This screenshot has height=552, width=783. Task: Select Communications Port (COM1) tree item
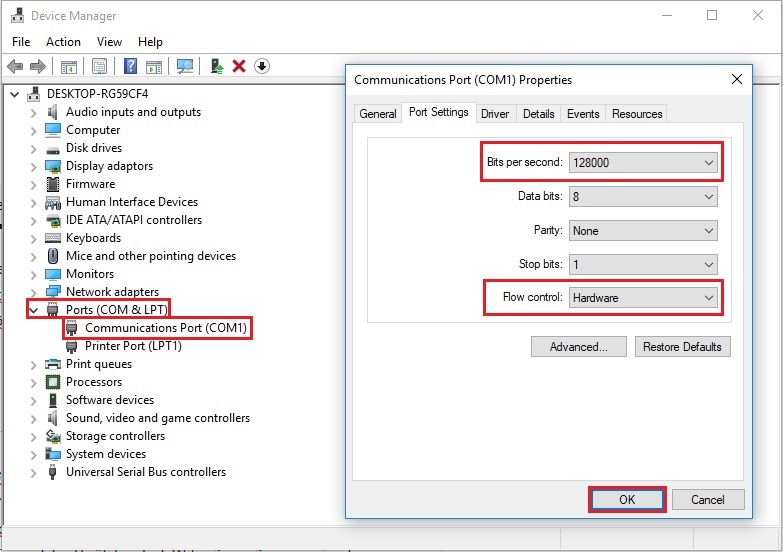point(166,328)
